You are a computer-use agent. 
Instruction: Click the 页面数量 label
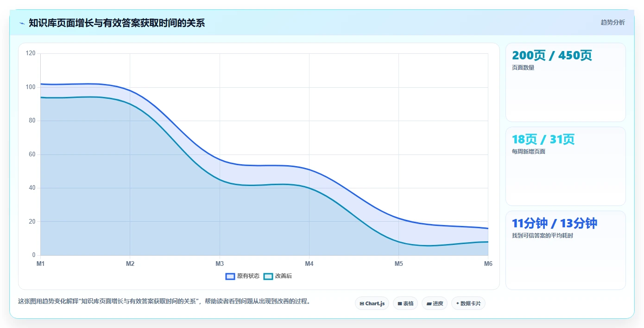coord(523,68)
